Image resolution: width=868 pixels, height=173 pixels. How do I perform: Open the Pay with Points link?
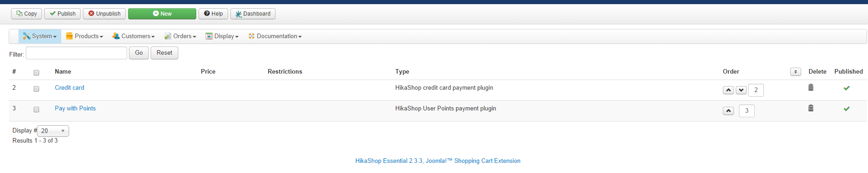pyautogui.click(x=75, y=109)
